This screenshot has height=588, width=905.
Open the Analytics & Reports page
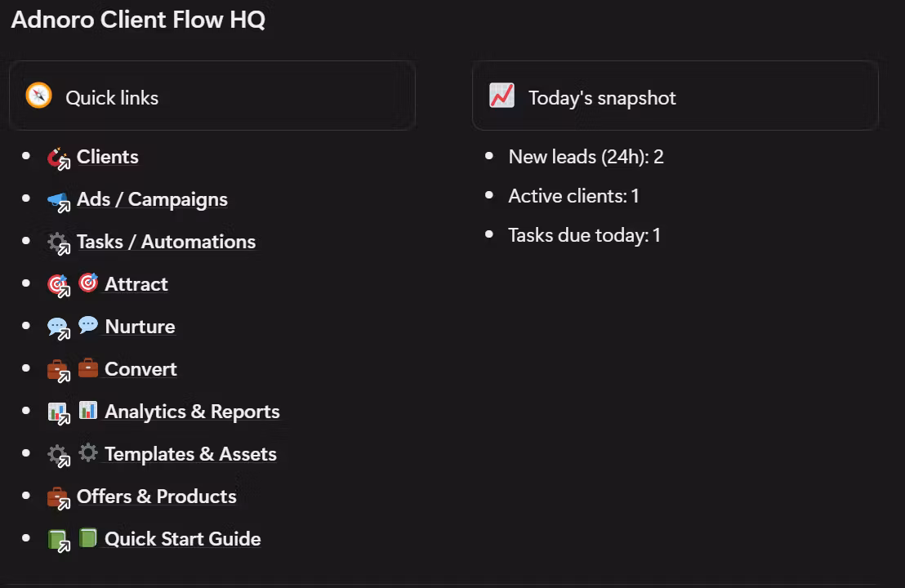coord(192,412)
